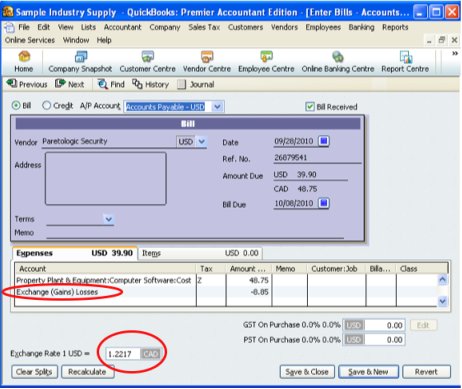
Task: Click the -8.85 amount cell
Action: coord(249,292)
